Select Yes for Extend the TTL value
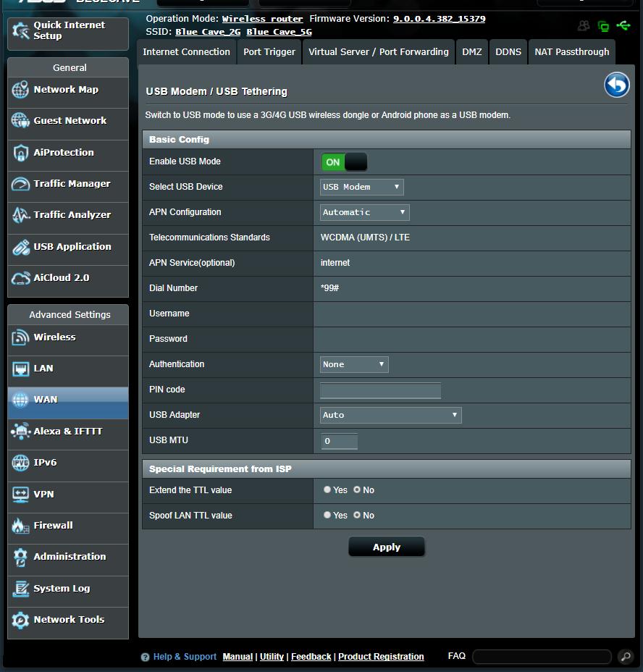The height and width of the screenshot is (672, 643). coord(327,490)
